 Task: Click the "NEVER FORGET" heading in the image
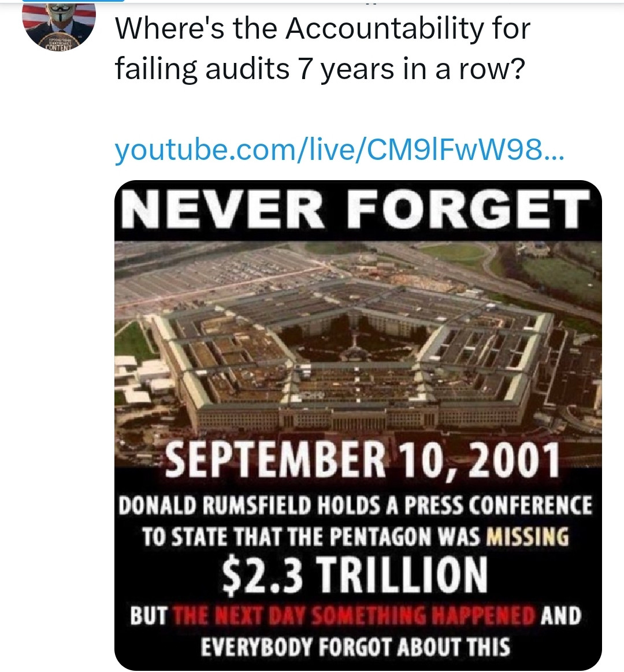357,208
